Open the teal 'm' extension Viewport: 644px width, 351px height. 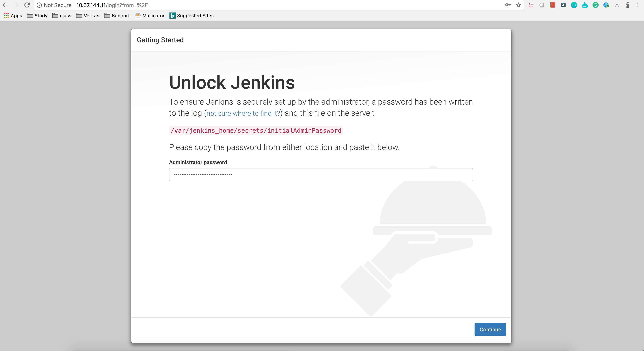[x=574, y=5]
